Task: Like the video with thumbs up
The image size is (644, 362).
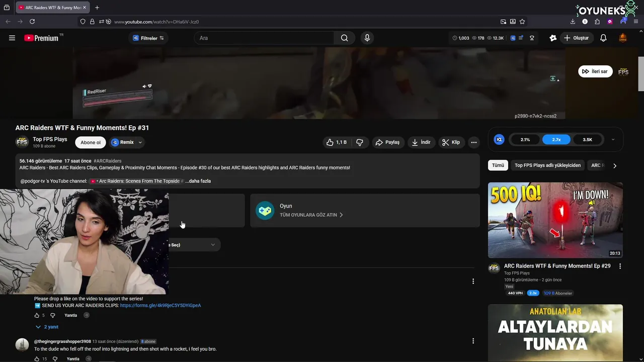Action: pos(336,142)
